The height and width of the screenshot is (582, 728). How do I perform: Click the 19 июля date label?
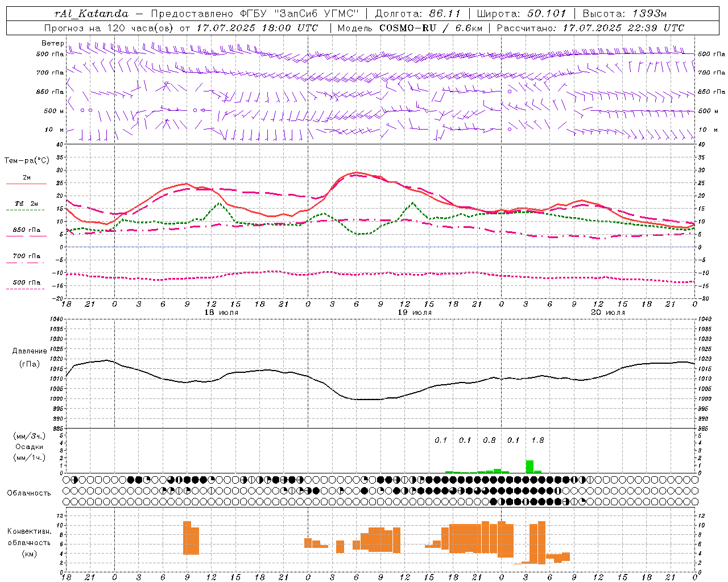pyautogui.click(x=415, y=312)
